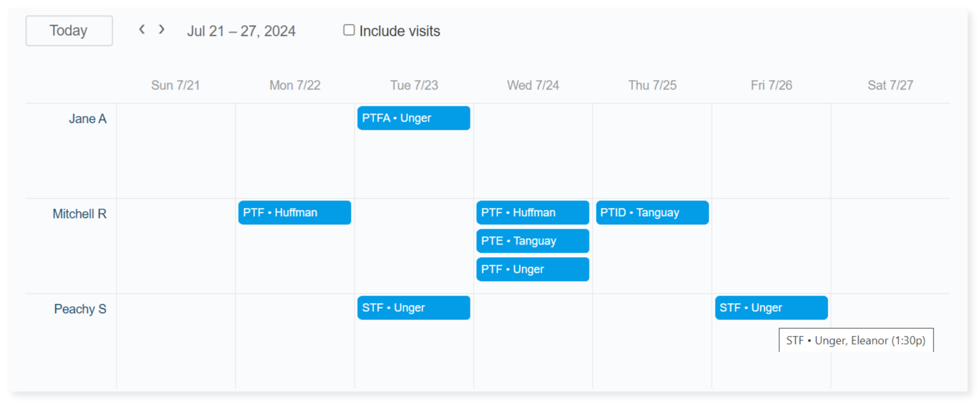Click the Jane A staff name

point(88,118)
